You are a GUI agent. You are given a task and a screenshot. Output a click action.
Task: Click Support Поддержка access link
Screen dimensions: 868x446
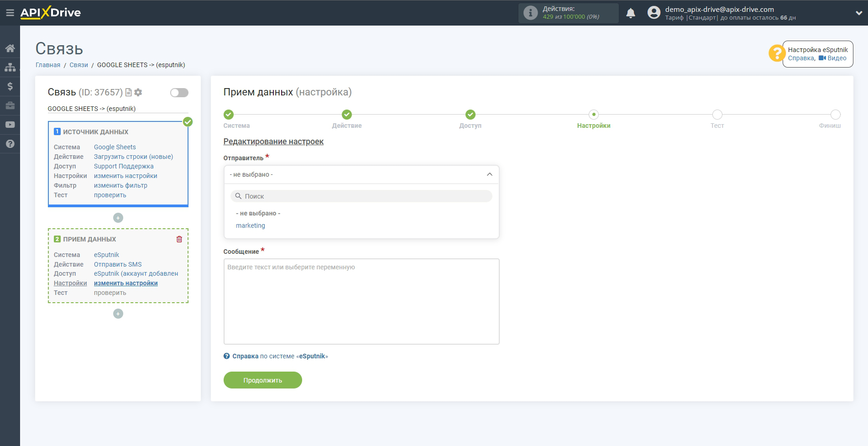(124, 166)
